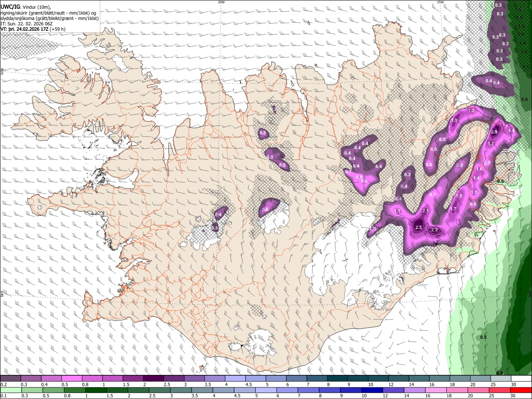
Task: Select bottom legend swatch between 1.5 and 2
Action: point(117,390)
